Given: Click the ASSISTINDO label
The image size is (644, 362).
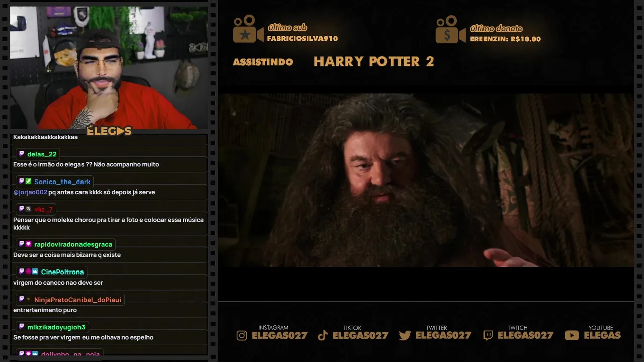Looking at the screenshot, I should (x=263, y=62).
